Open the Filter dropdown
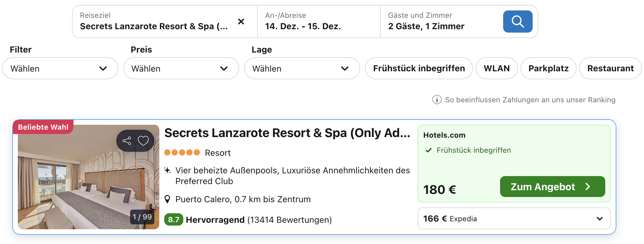Viewport: 644px width, 244px height. click(x=60, y=68)
